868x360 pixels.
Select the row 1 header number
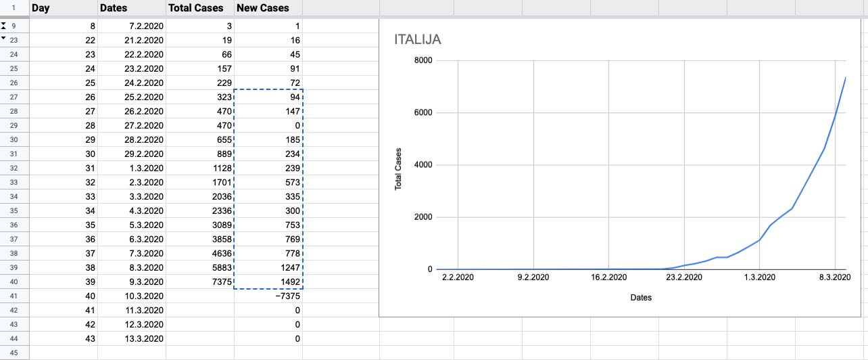click(14, 8)
